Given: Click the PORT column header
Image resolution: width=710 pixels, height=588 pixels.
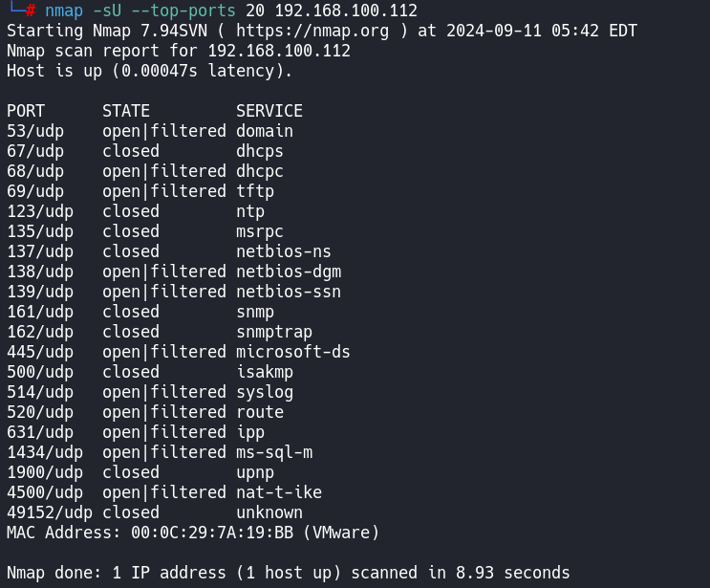Looking at the screenshot, I should pyautogui.click(x=26, y=111).
